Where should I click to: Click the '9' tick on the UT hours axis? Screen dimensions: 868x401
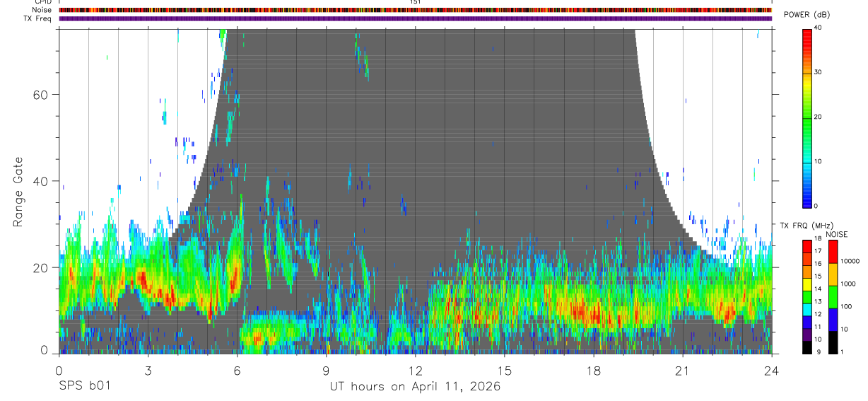point(327,371)
